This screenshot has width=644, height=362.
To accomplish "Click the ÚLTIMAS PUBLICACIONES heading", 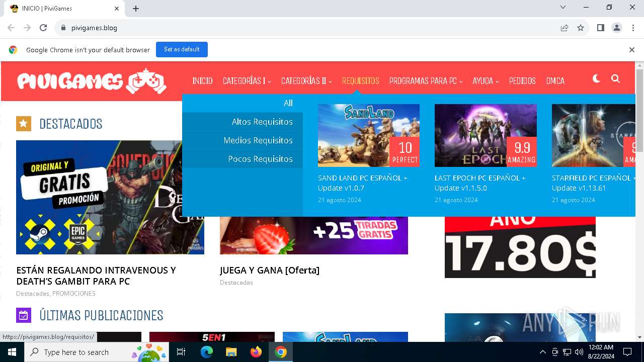I will (101, 315).
